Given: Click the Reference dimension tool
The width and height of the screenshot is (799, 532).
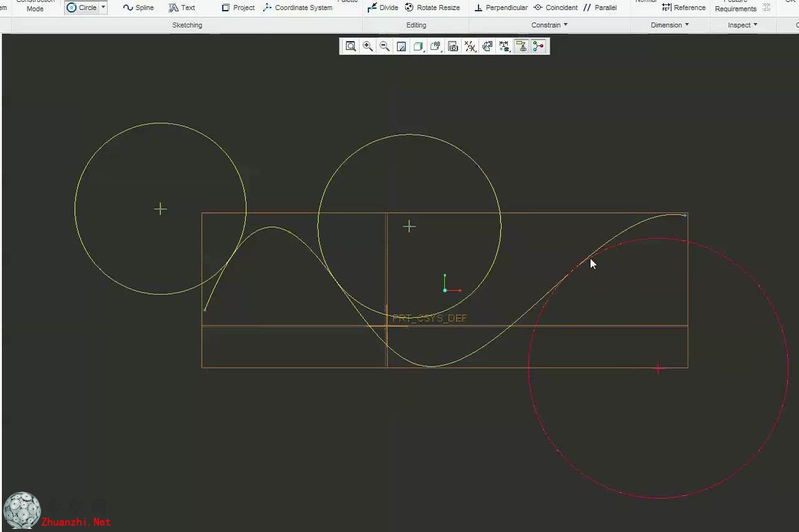Looking at the screenshot, I should [x=684, y=7].
